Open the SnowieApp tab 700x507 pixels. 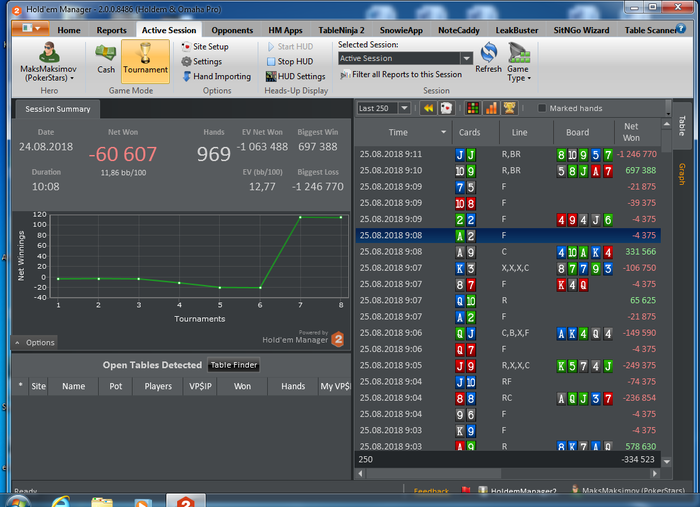(401, 30)
